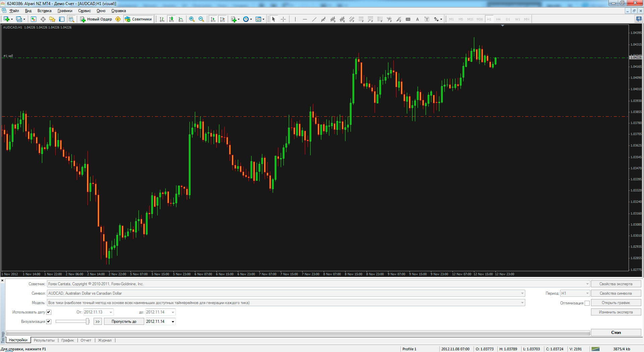
Task: Open the new chart toolbar icon
Action: coord(6,19)
